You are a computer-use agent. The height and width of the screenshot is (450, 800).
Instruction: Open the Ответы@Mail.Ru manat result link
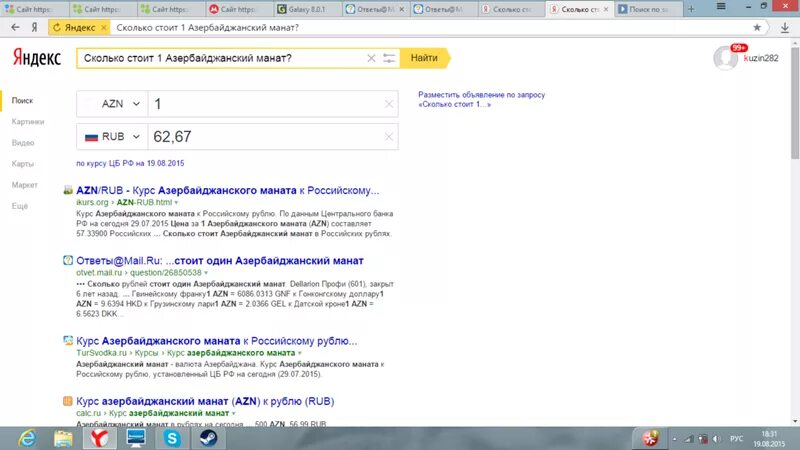[x=220, y=261]
